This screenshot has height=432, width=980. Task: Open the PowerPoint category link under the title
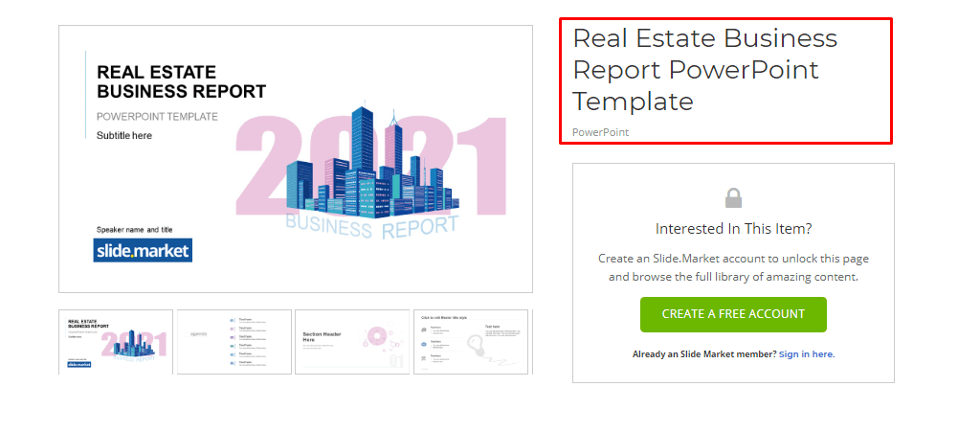pyautogui.click(x=600, y=132)
